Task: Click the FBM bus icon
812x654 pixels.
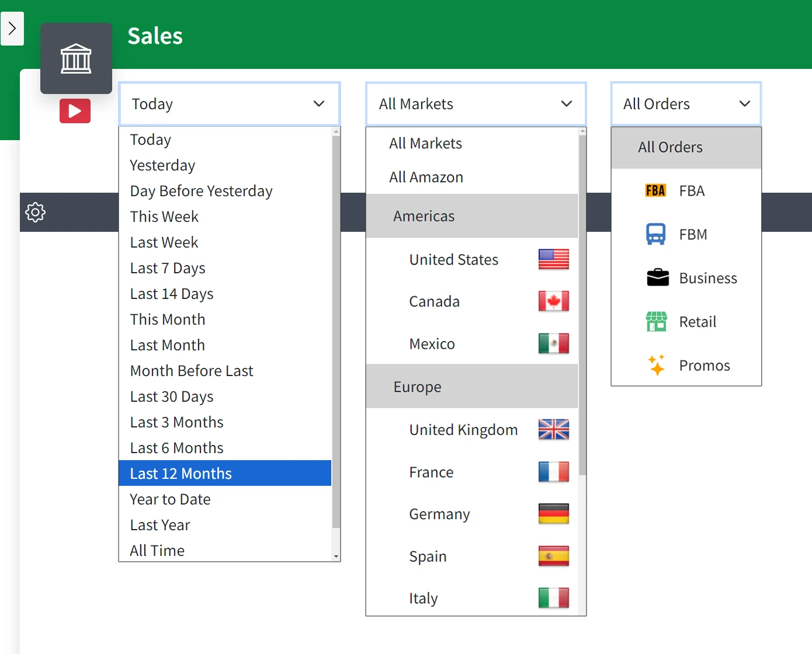Action: [x=656, y=234]
